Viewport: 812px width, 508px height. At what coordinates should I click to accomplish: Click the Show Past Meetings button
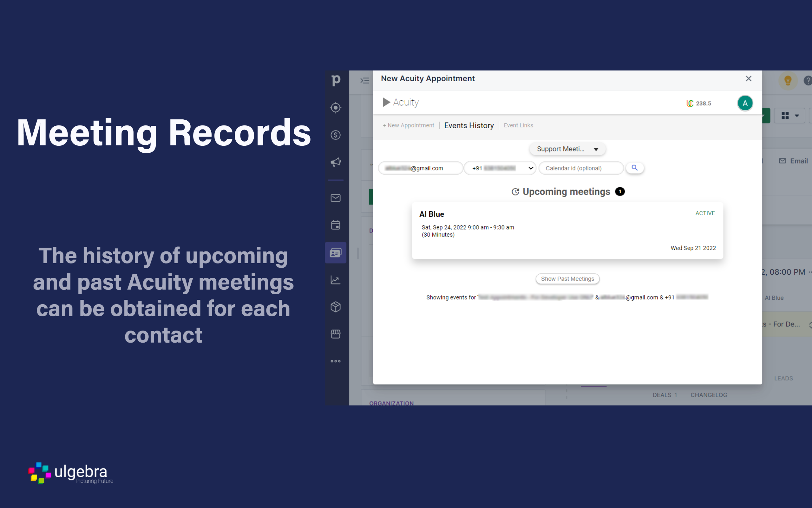pyautogui.click(x=567, y=279)
